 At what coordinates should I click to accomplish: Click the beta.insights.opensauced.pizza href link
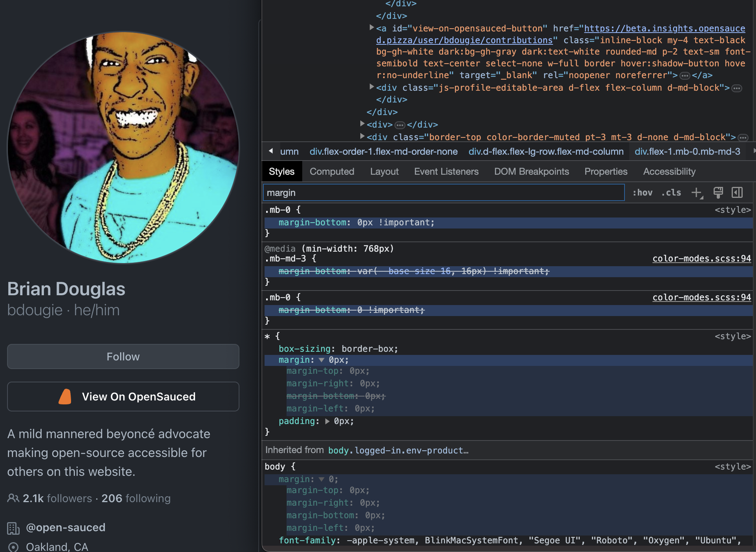663,28
